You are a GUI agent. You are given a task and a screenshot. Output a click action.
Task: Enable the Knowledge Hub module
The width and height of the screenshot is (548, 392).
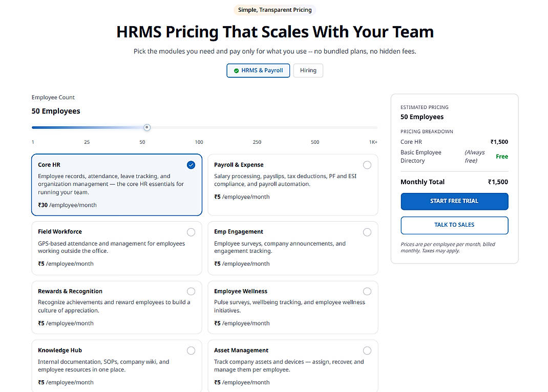tap(191, 351)
